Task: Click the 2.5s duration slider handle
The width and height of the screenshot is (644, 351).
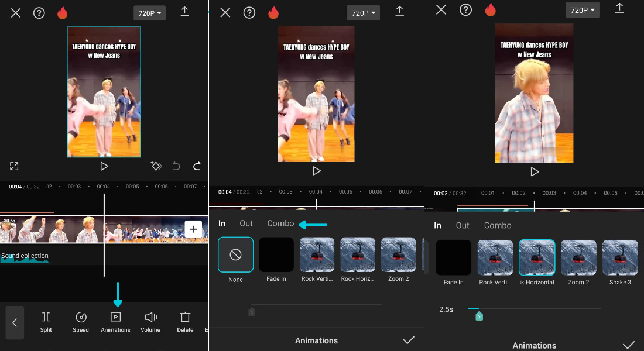Action: 479,316
